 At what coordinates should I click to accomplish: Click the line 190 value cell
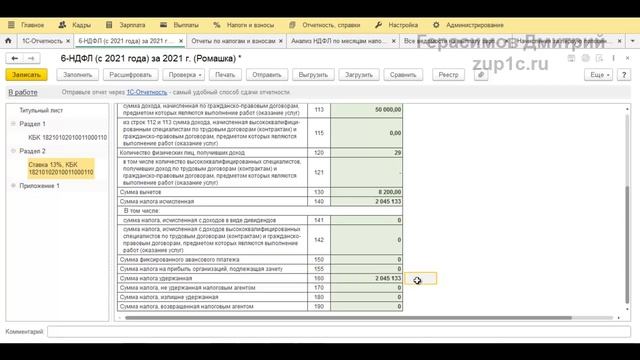366,306
